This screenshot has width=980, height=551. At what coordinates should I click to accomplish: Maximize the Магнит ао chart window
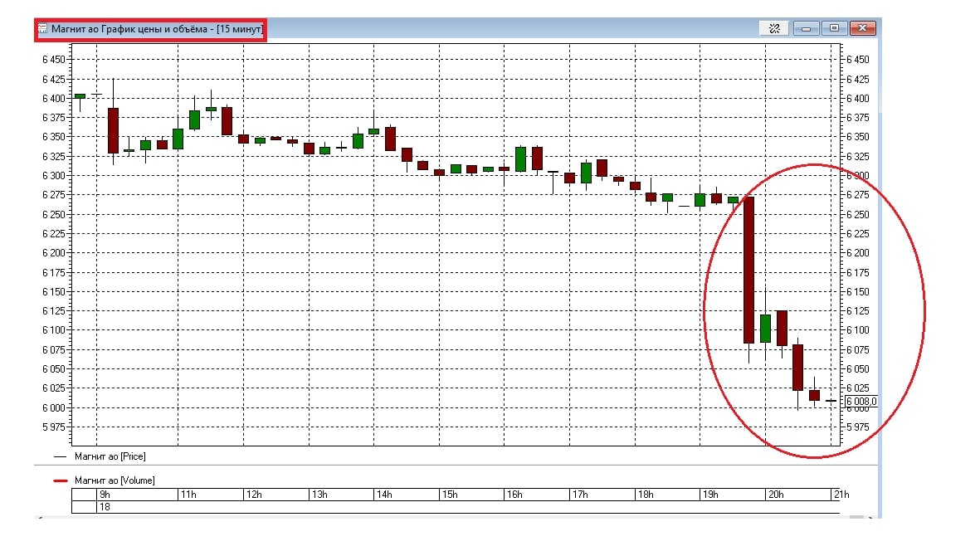(835, 28)
